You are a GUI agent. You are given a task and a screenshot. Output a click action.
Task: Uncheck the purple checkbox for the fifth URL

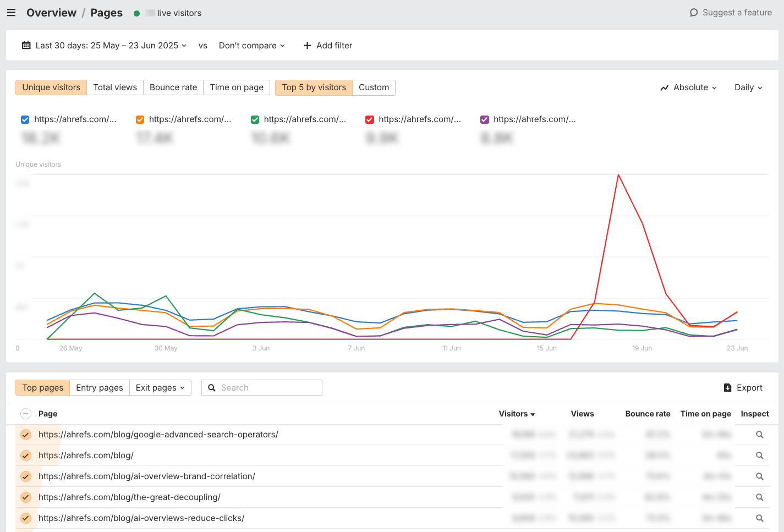[484, 119]
